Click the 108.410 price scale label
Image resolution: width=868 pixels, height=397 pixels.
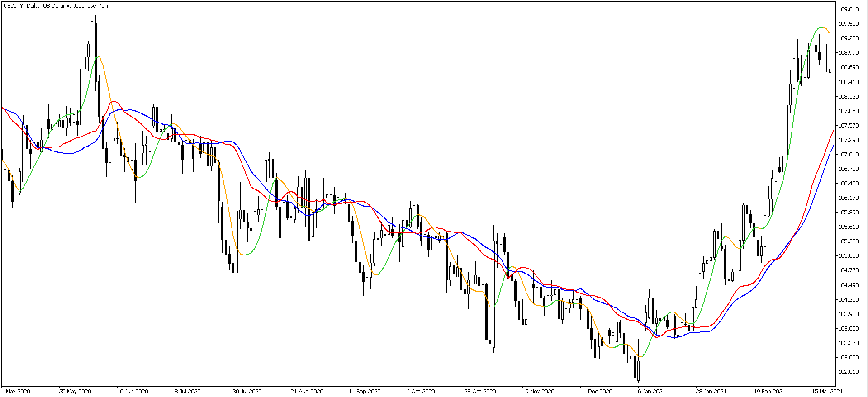[848, 82]
